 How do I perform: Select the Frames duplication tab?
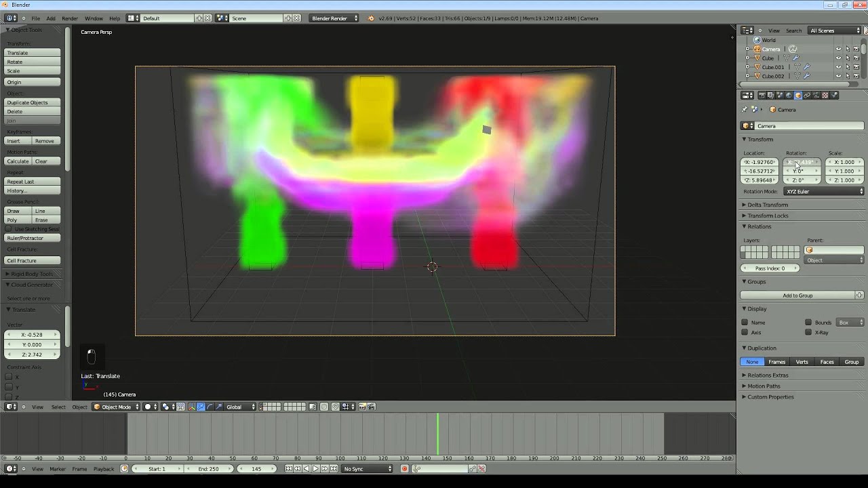pyautogui.click(x=777, y=362)
